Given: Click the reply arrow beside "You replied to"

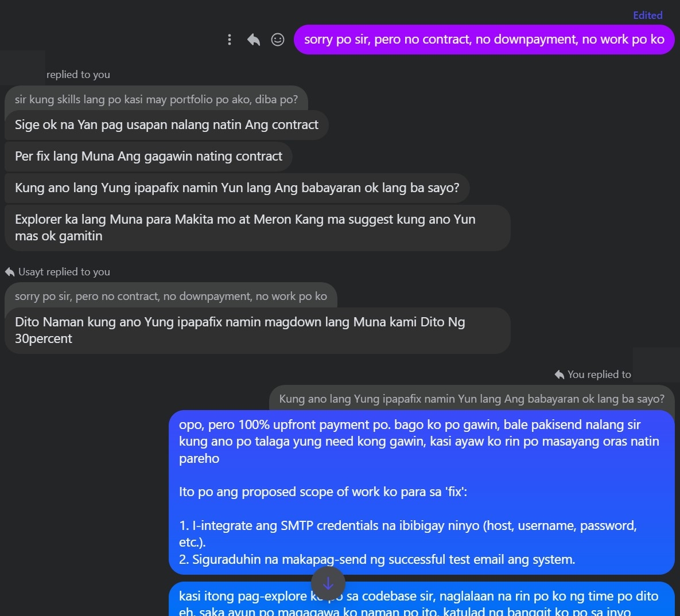Looking at the screenshot, I should (x=559, y=375).
